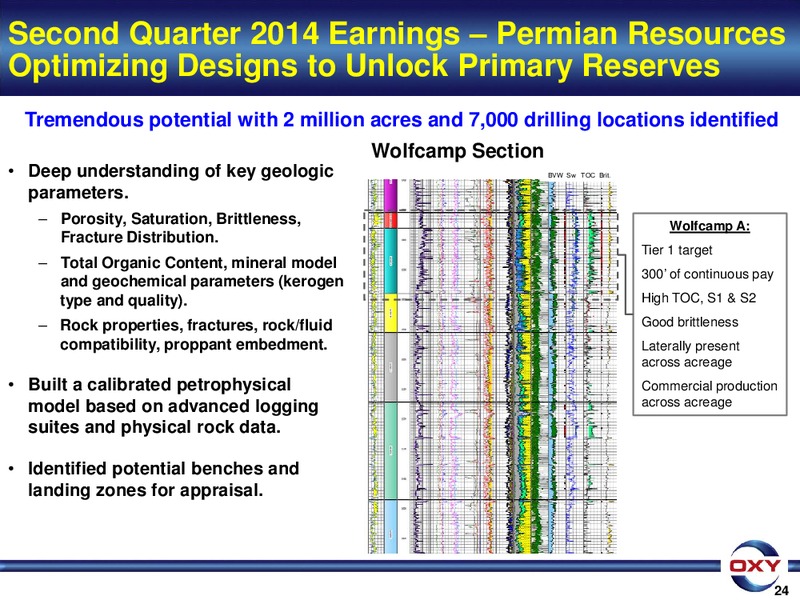This screenshot has width=800, height=600.
Task: Click the red formation interval in the log
Action: coord(390,220)
